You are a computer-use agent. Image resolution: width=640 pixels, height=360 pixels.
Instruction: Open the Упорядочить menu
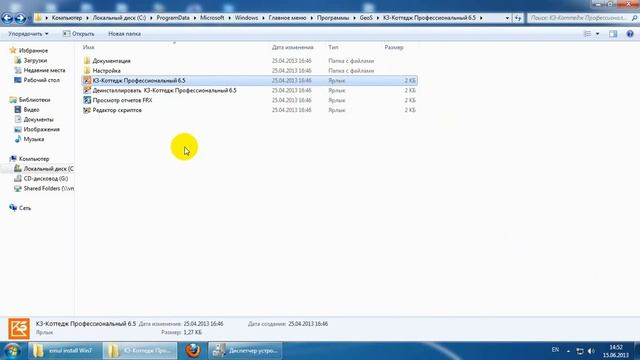pyautogui.click(x=28, y=34)
